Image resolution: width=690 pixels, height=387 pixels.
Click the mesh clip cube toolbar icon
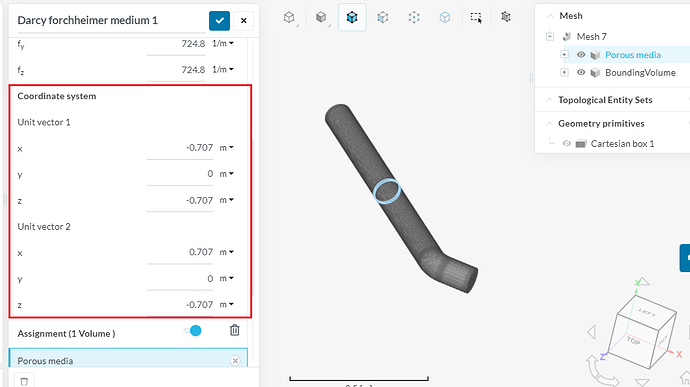coord(506,17)
